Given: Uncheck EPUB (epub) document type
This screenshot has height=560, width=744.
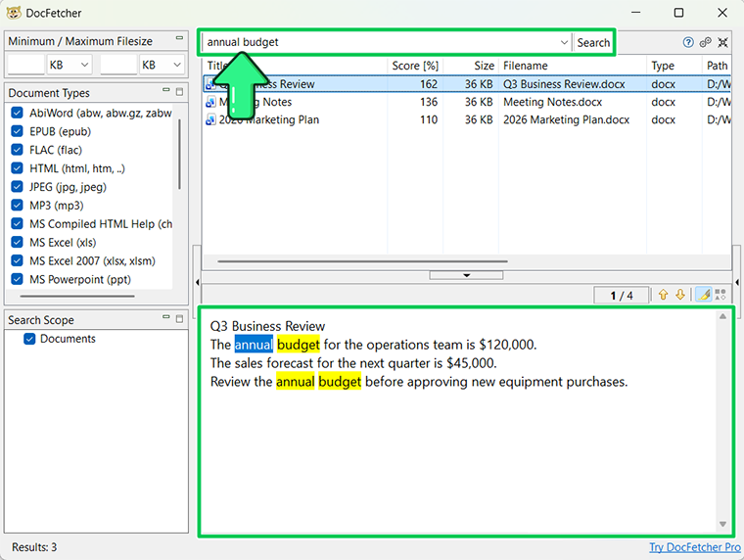Looking at the screenshot, I should click(17, 131).
